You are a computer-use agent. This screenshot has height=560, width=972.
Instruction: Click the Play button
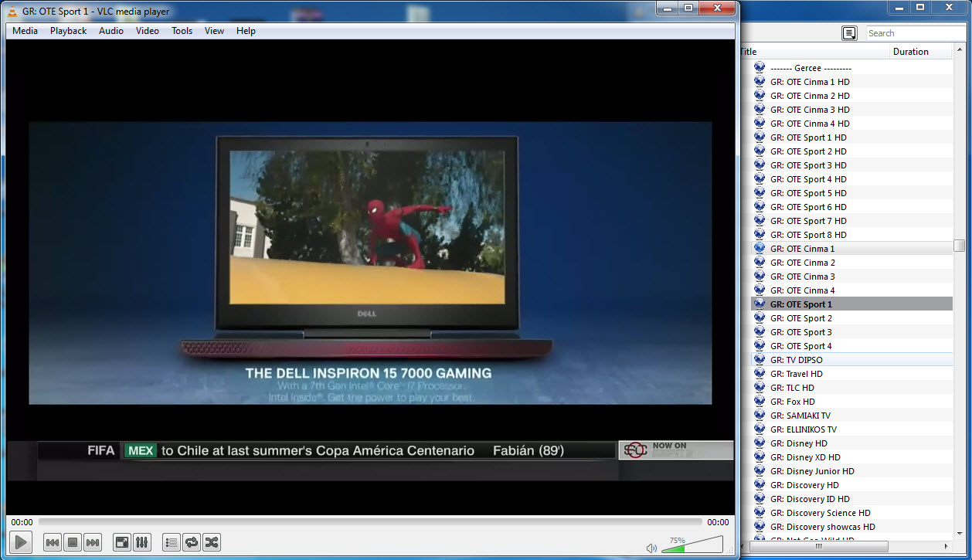click(x=21, y=542)
